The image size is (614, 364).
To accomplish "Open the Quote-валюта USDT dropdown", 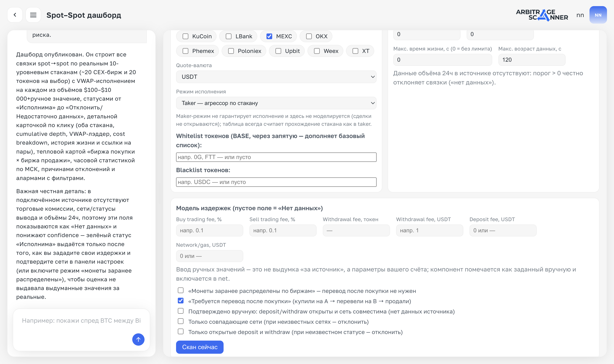I will (x=276, y=77).
